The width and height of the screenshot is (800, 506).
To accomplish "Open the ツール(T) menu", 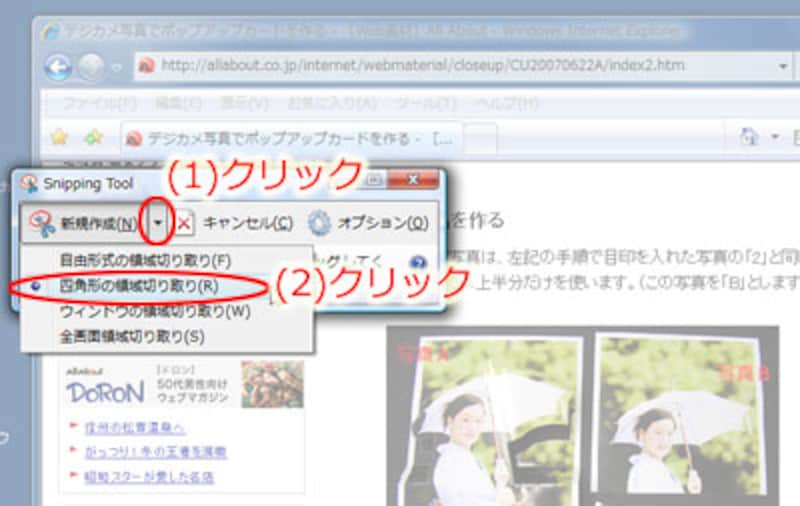I will pos(426,104).
